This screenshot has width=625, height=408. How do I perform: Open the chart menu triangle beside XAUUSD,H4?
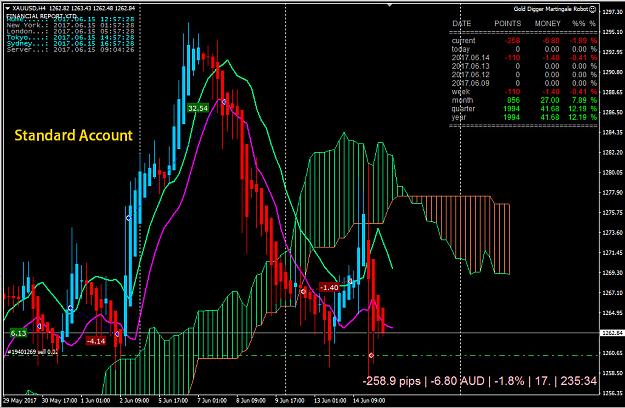click(8, 8)
